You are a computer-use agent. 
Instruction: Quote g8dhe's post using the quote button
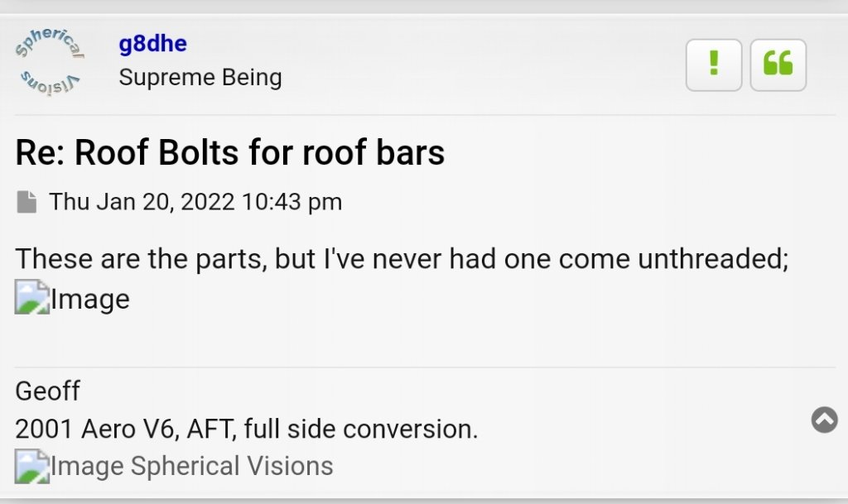[778, 64]
